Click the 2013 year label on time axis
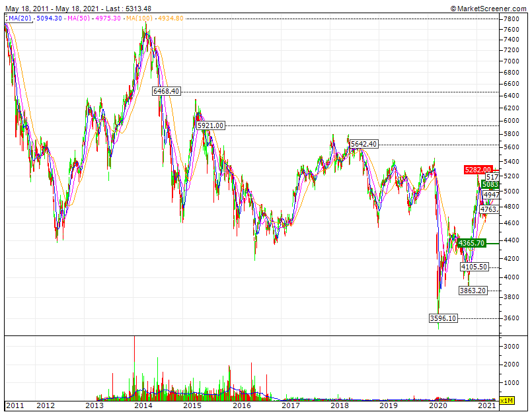532x416 pixels. [x=95, y=405]
